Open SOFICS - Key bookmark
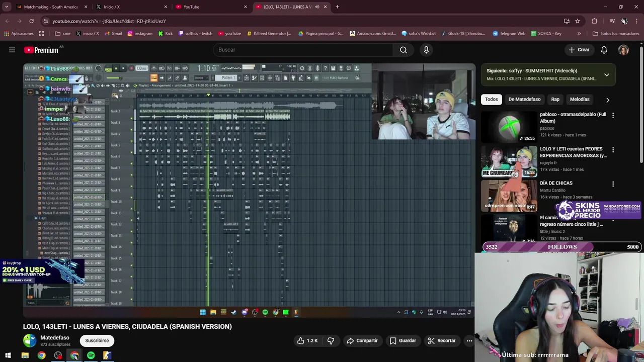 click(545, 34)
